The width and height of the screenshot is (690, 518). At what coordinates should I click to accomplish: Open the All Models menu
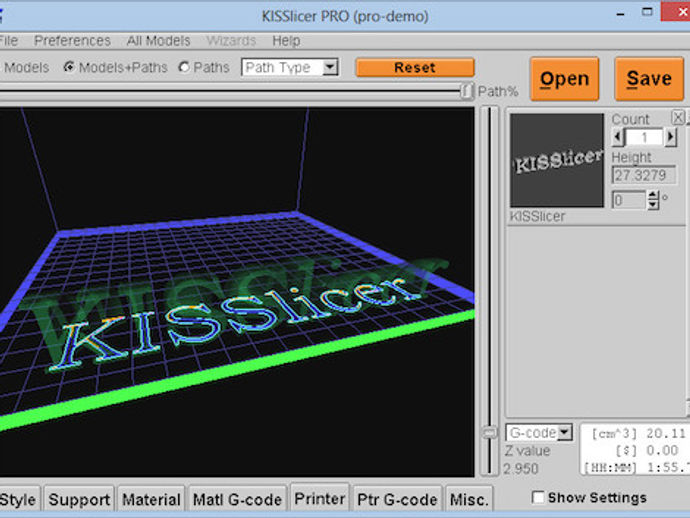(x=158, y=41)
